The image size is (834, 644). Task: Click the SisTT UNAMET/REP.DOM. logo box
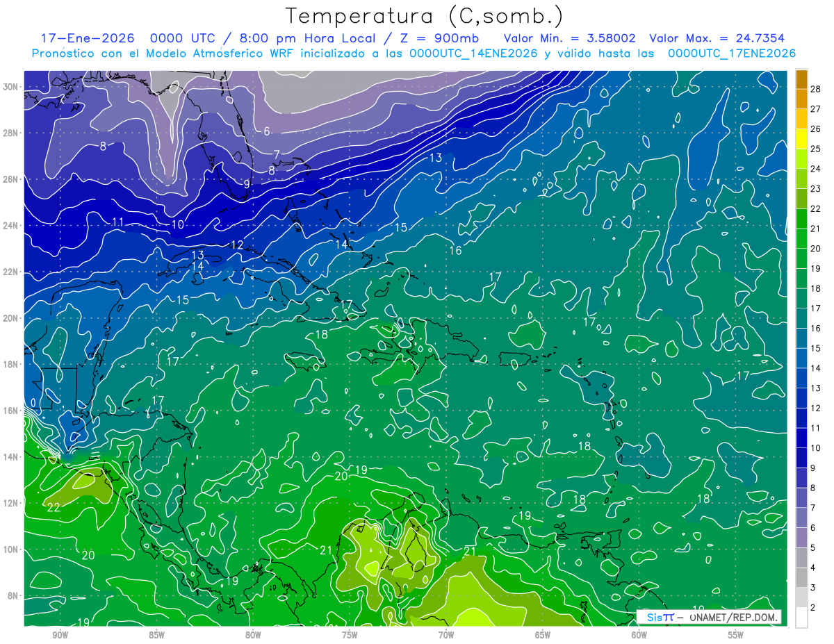click(x=709, y=617)
